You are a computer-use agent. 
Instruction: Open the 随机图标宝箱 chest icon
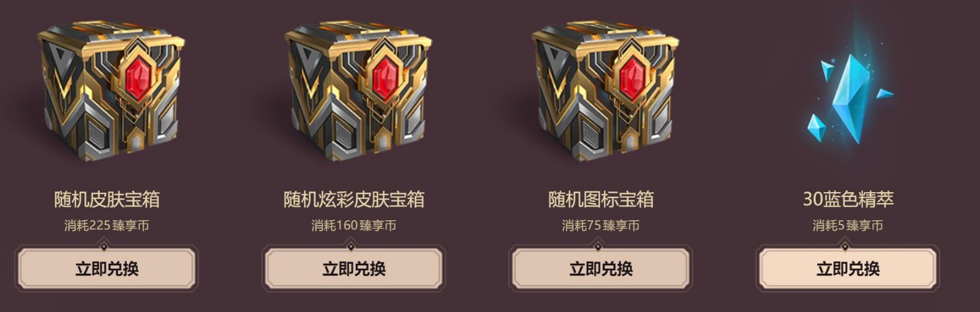(x=605, y=91)
